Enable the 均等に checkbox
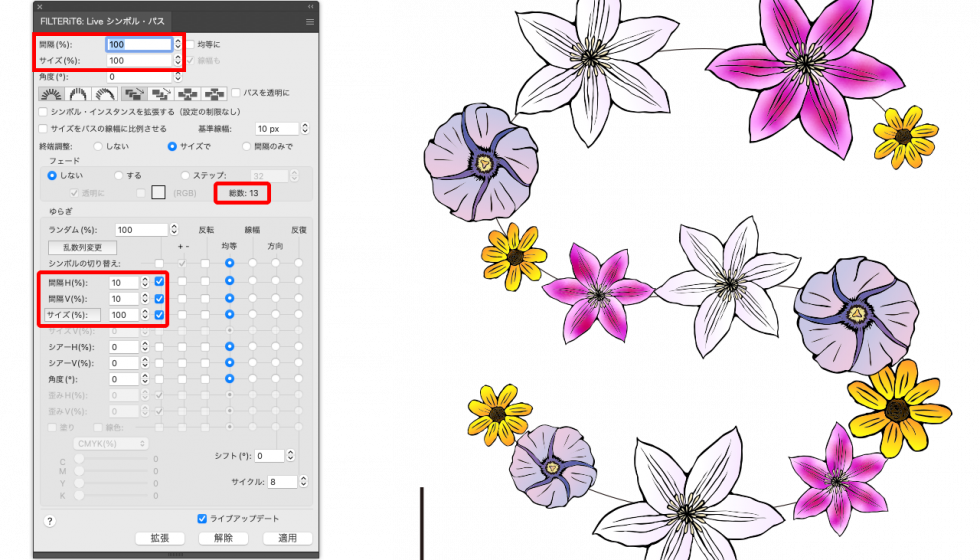The height and width of the screenshot is (560, 980). 190,45
